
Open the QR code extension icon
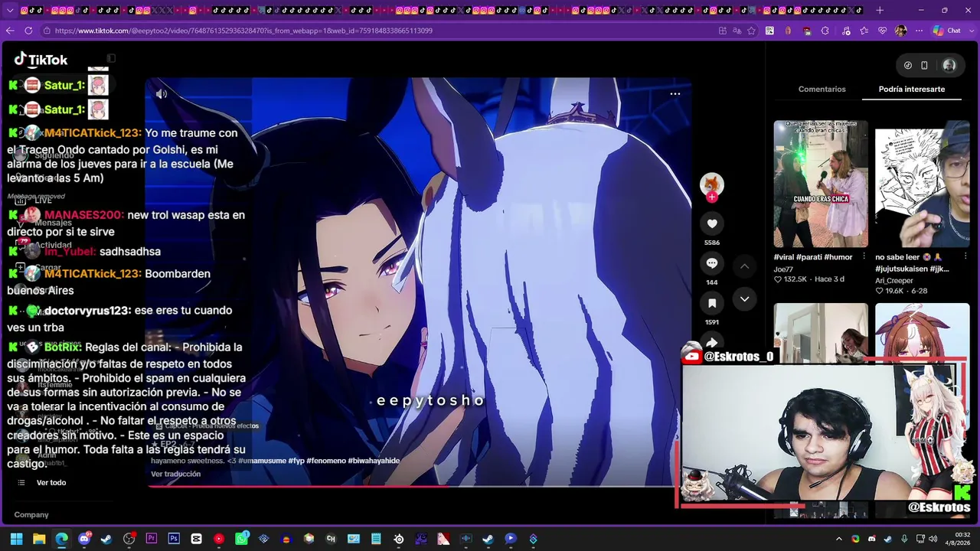[769, 31]
